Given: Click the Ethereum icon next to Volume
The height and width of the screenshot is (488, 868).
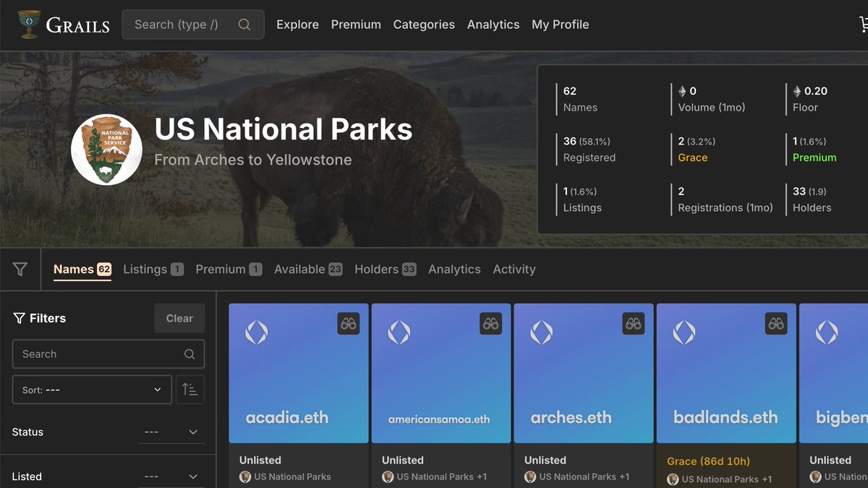Looking at the screenshot, I should pos(682,91).
